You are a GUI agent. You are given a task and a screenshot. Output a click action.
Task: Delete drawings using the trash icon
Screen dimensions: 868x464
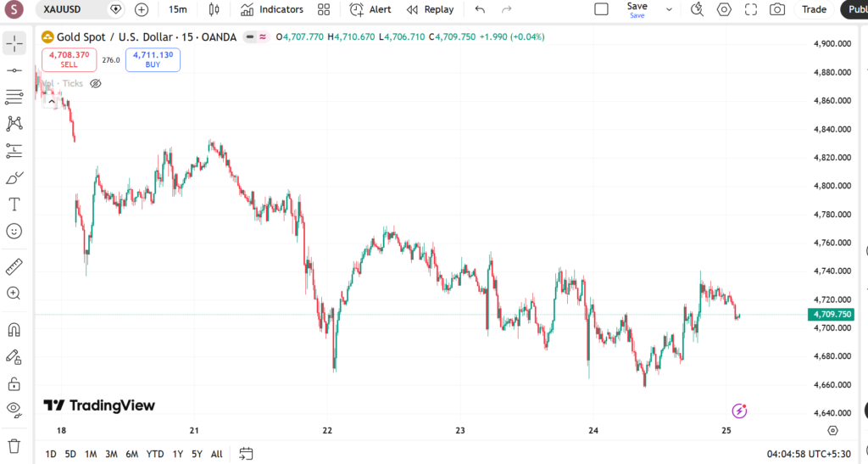(14, 445)
